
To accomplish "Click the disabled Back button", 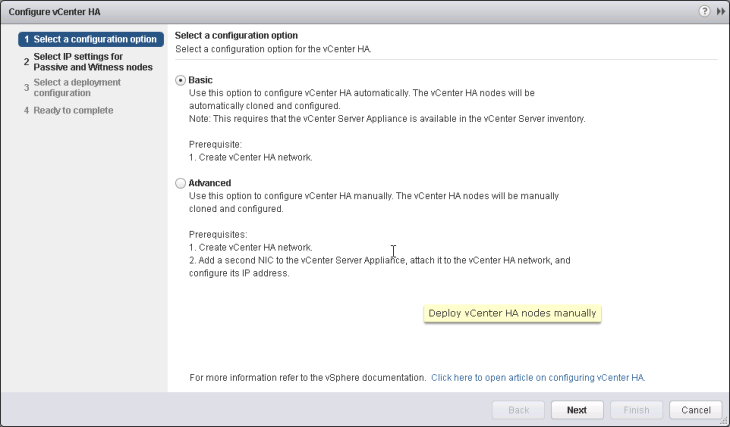I will coord(519,410).
